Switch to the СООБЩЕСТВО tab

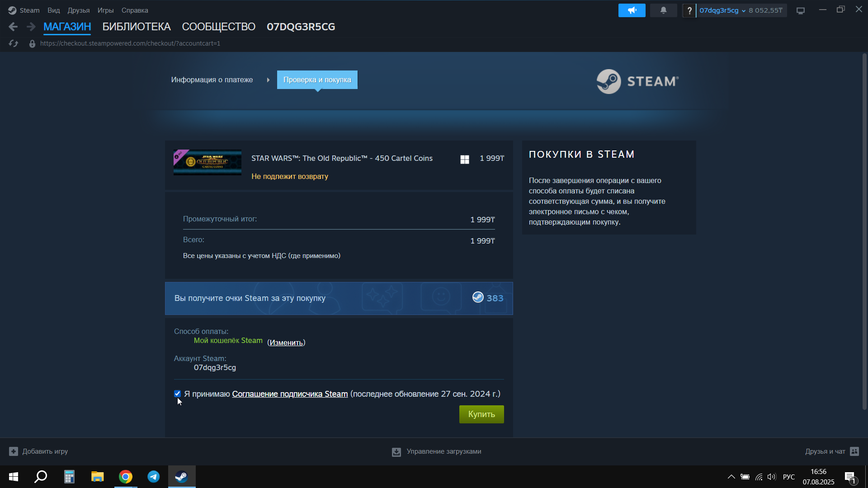[x=219, y=27]
